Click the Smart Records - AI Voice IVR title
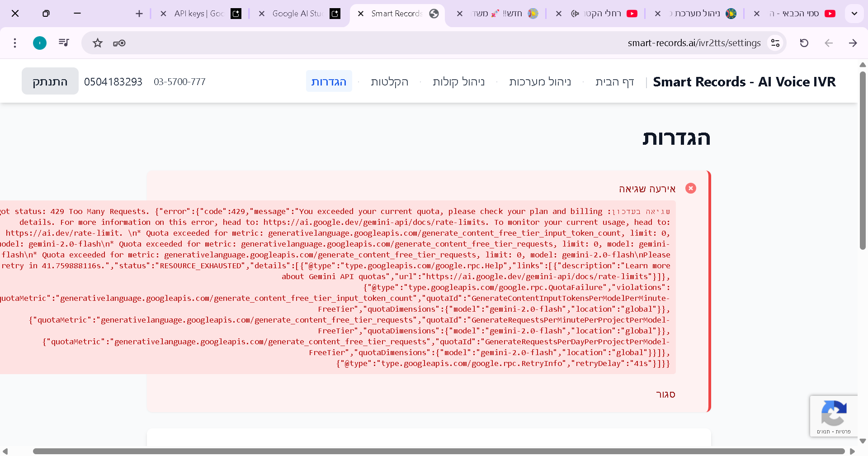This screenshot has width=868, height=456. (744, 82)
